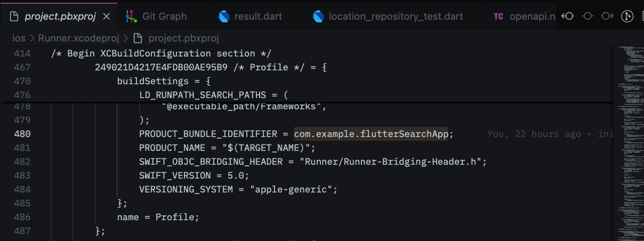This screenshot has height=241, width=644.
Task: Click sticky line number 414
Action: tap(22, 53)
